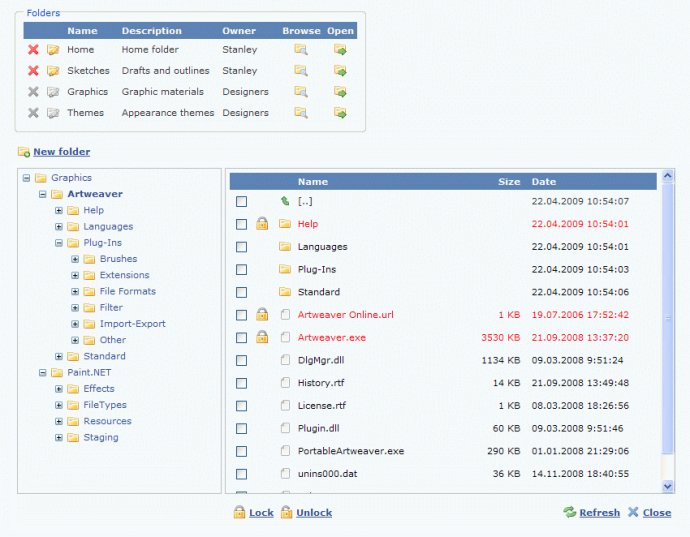Check the box for PortableArtweaver.exe
Image resolution: width=690 pixels, height=537 pixels.
(x=242, y=451)
